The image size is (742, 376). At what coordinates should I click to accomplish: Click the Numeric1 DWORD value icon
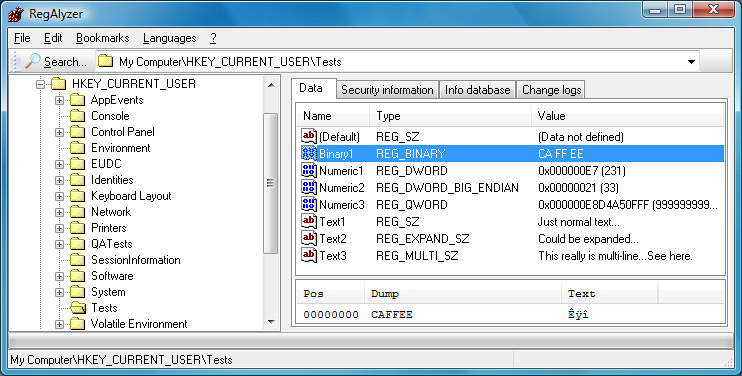click(309, 170)
